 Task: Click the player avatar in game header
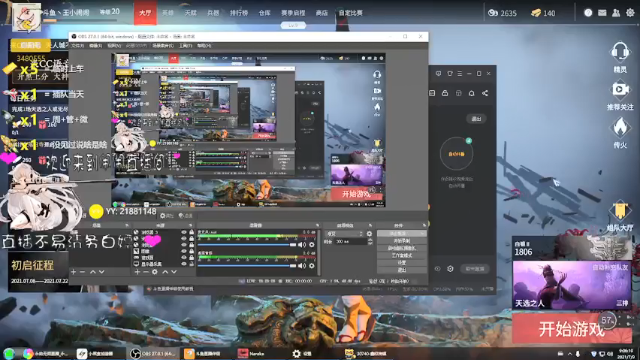coord(27,17)
